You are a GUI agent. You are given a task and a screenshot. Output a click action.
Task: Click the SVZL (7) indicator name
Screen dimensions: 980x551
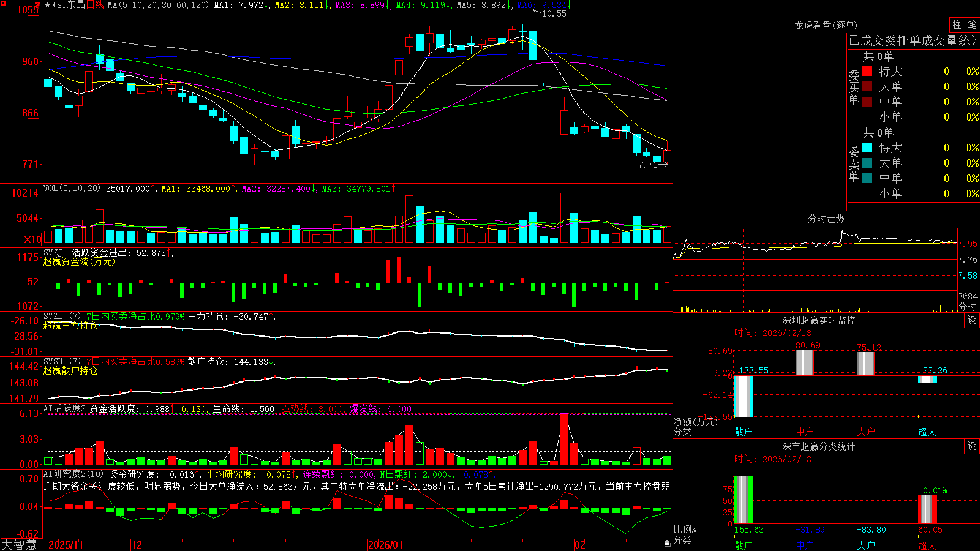(62, 317)
